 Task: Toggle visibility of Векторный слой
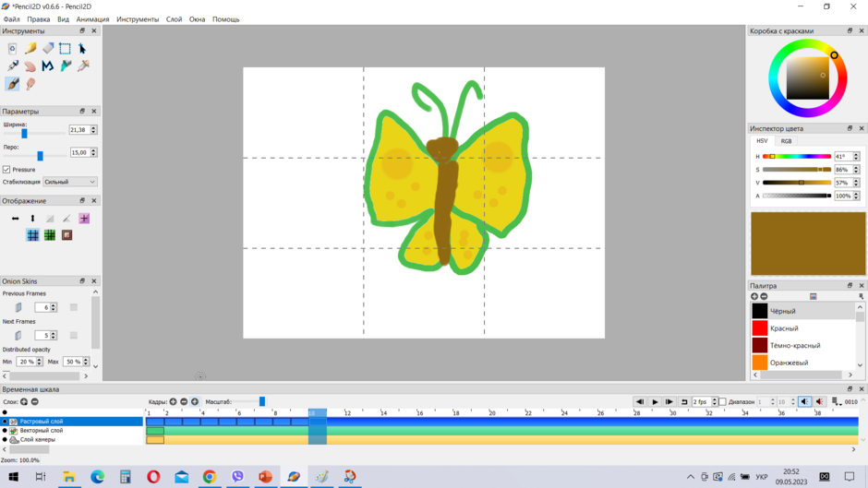pyautogui.click(x=5, y=431)
